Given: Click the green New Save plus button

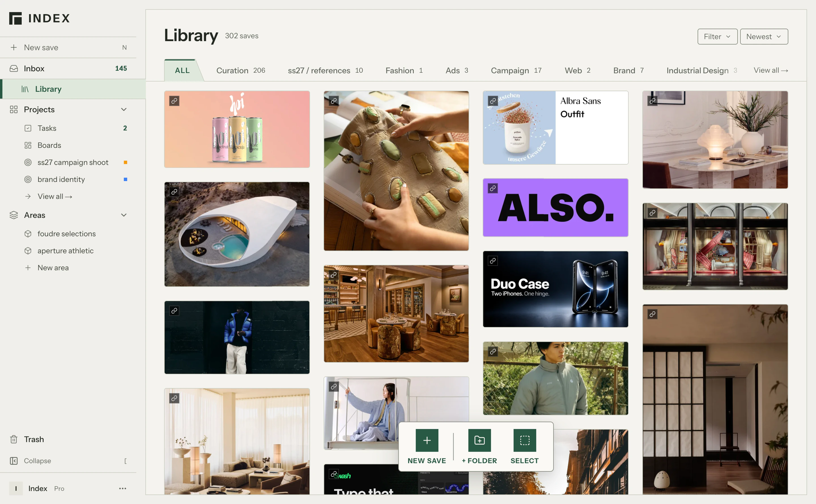Looking at the screenshot, I should (427, 440).
